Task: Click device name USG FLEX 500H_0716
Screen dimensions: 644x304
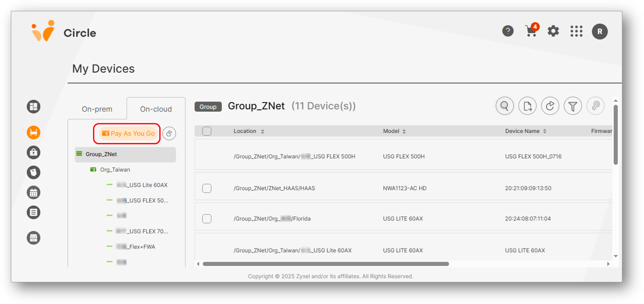Action: [533, 157]
